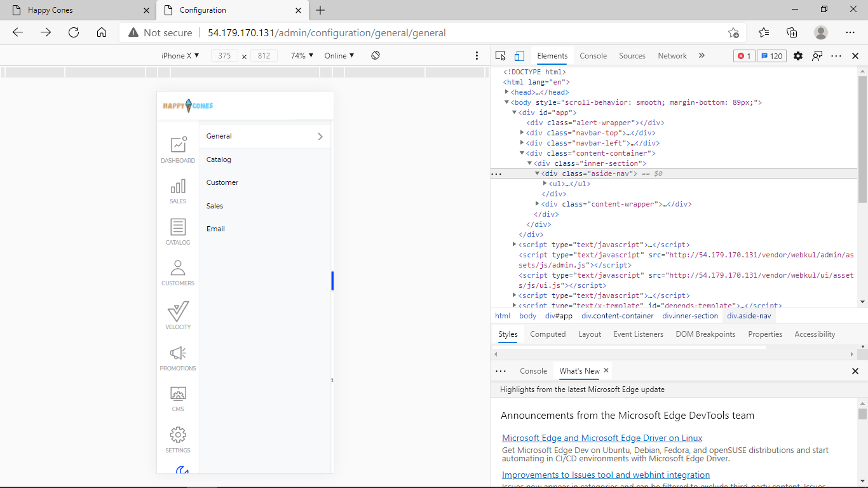Viewport: 868px width, 488px height.
Task: Open the Layout tab
Action: (x=590, y=334)
